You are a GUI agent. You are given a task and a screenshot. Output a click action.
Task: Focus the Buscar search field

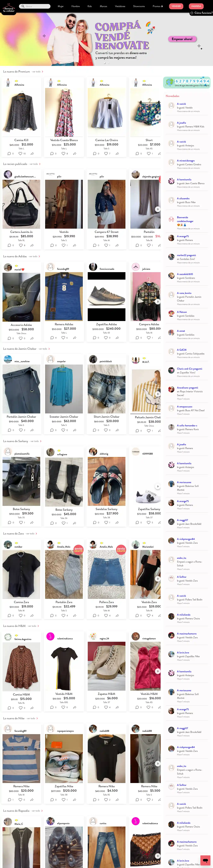[35, 6]
